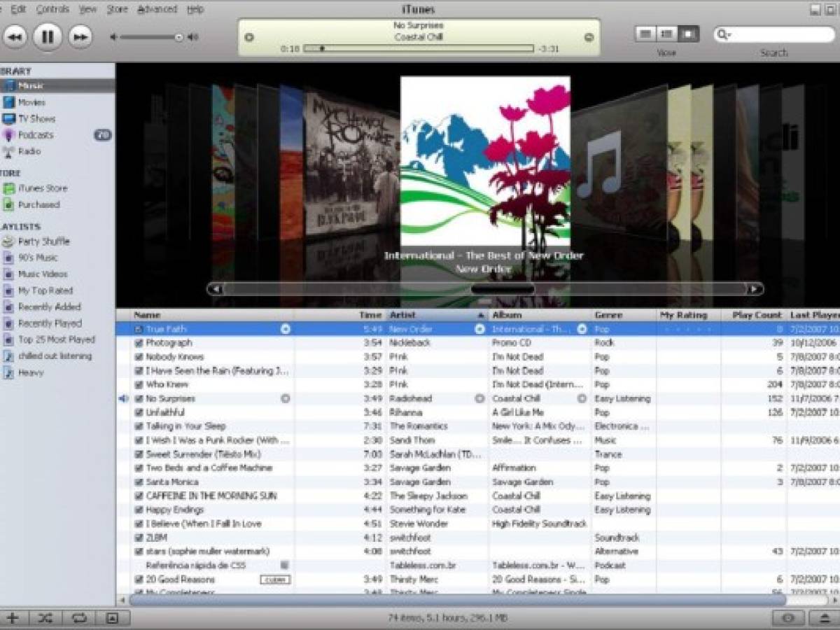Toggle shuffle at the bottom bar
This screenshot has height=630, width=840.
(45, 618)
